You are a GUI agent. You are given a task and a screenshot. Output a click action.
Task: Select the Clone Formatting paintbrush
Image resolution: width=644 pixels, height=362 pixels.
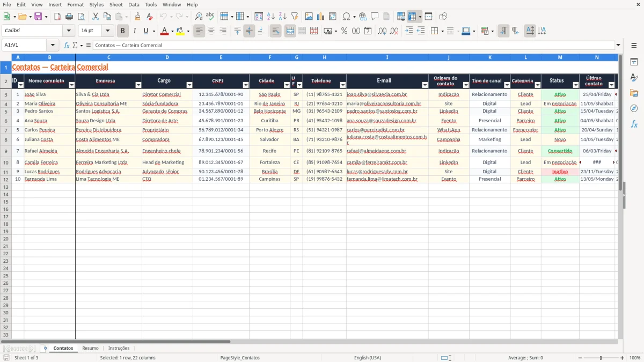tap(138, 17)
